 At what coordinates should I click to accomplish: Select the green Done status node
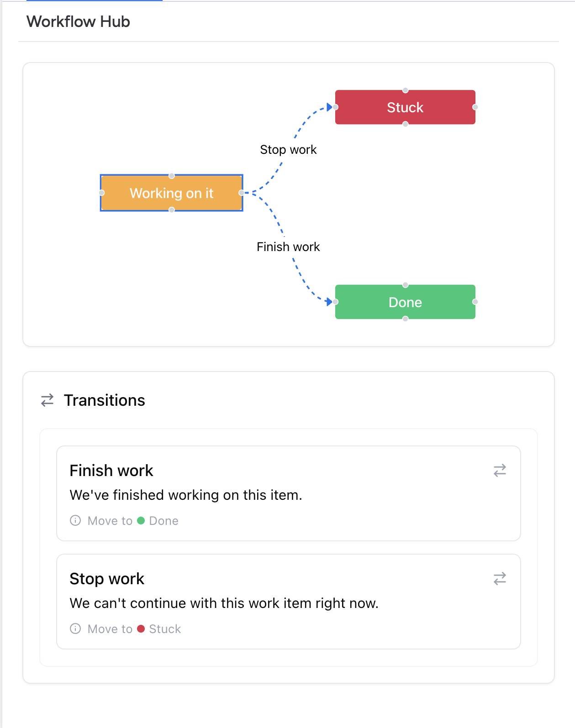(405, 302)
